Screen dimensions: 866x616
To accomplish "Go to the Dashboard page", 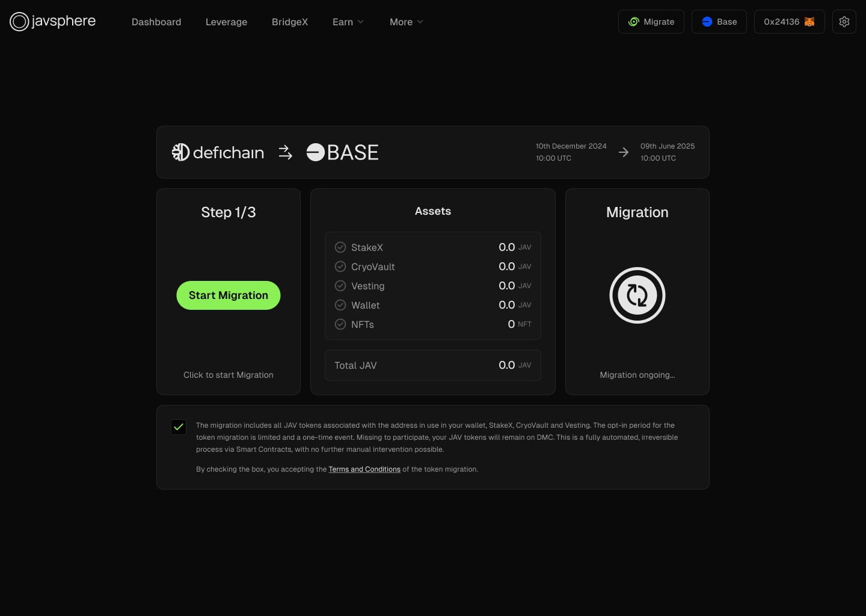I will tap(156, 22).
